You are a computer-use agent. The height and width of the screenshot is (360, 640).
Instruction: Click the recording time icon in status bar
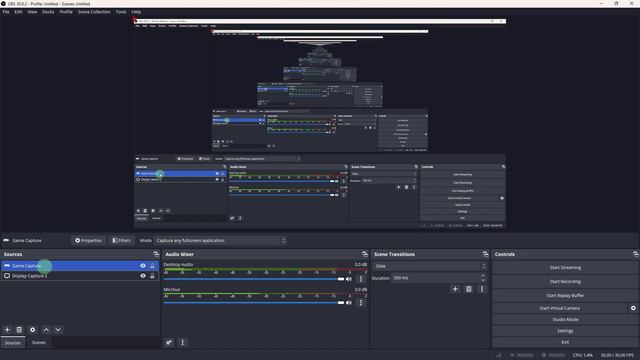coord(544,355)
